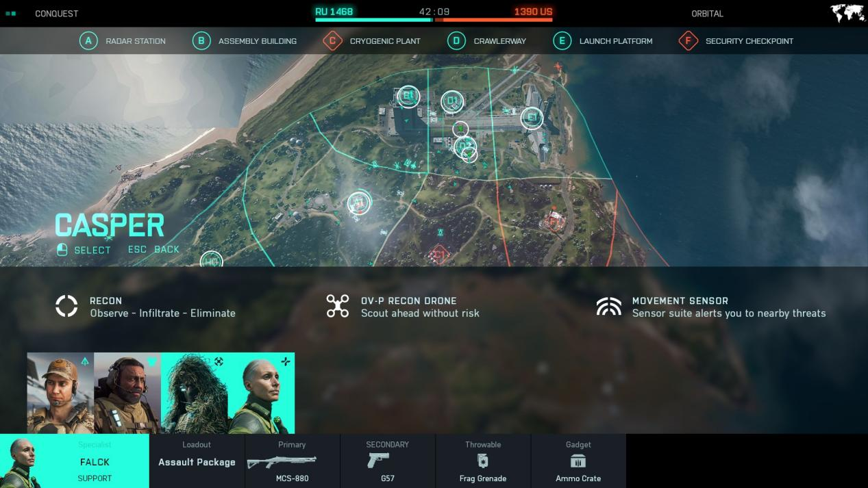The image size is (868, 488).
Task: Open the Gadget Ammo Crate slot
Action: 578,461
